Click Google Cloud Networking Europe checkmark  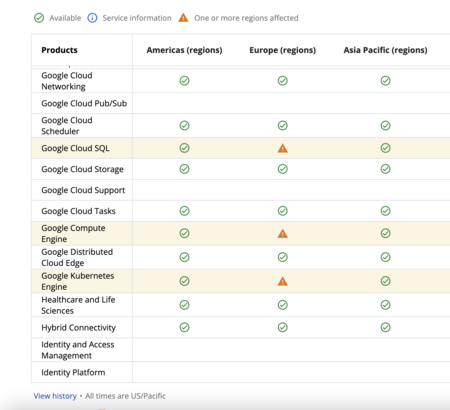pyautogui.click(x=283, y=81)
